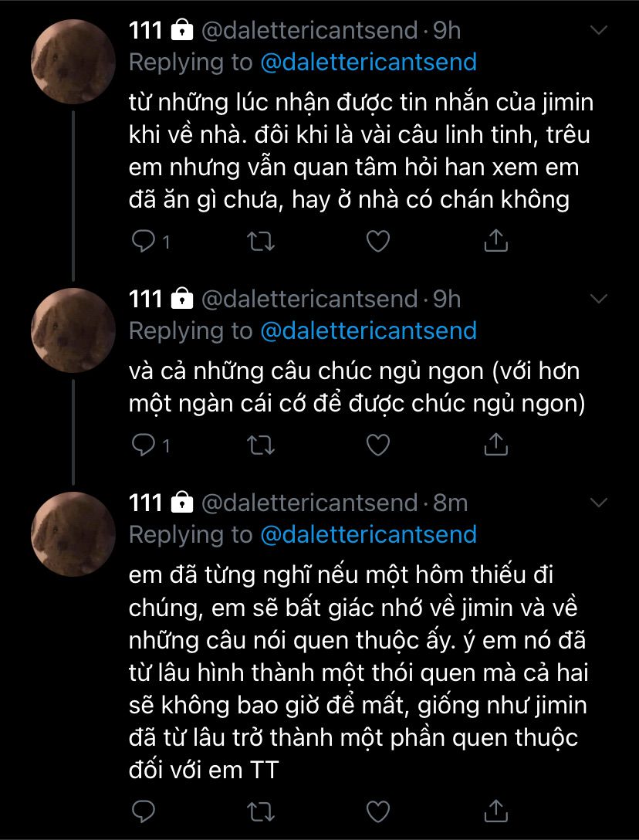Image resolution: width=639 pixels, height=840 pixels.
Task: Like the last tweet ending with TT
Action: click(377, 810)
